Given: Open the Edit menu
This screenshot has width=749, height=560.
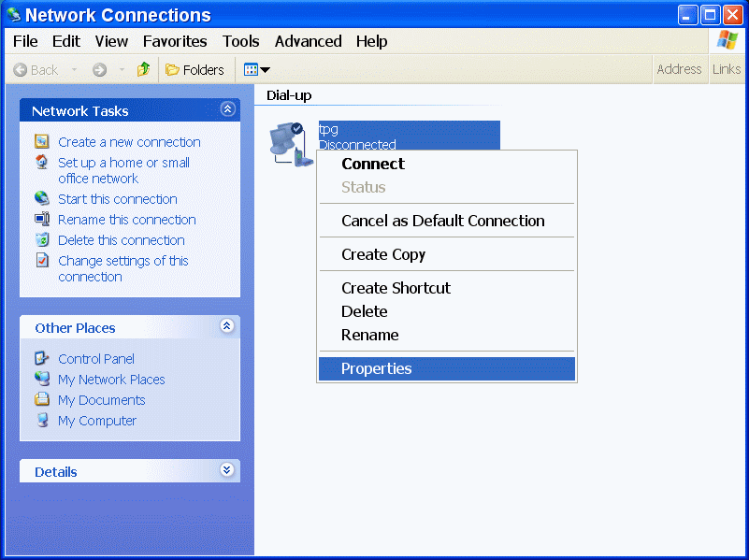Looking at the screenshot, I should [x=65, y=41].
